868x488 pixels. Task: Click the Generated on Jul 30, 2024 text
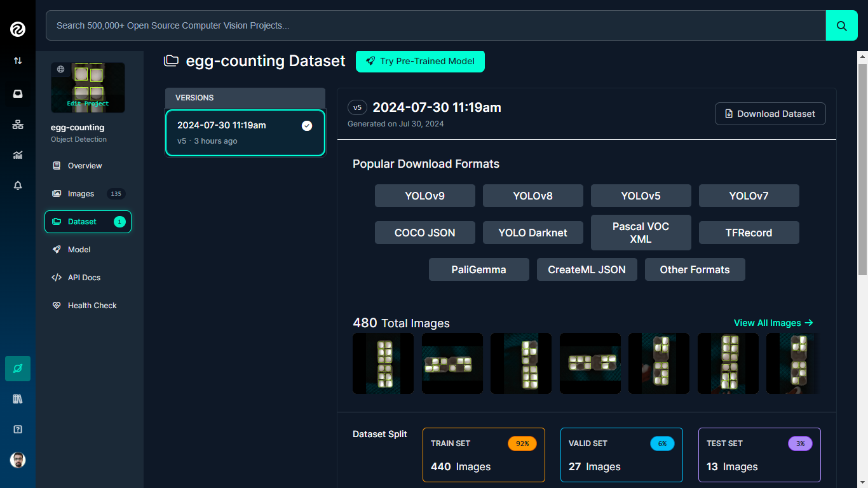pos(396,124)
